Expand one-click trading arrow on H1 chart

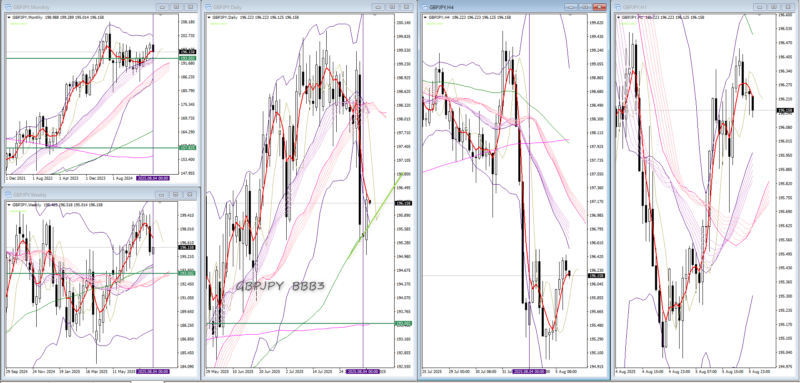(618, 17)
